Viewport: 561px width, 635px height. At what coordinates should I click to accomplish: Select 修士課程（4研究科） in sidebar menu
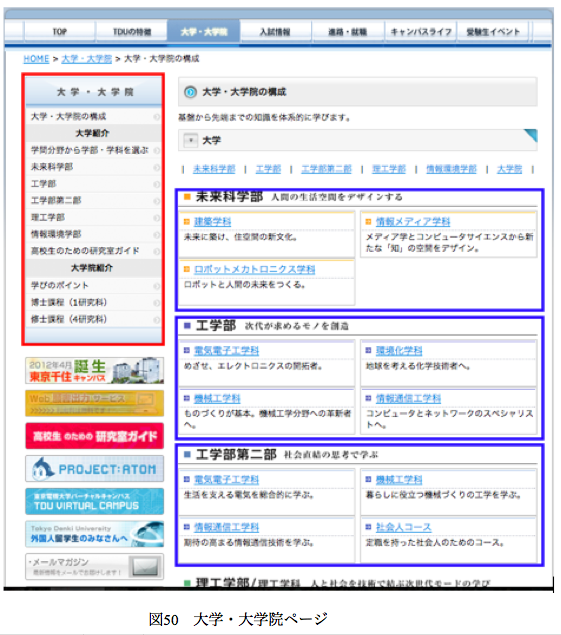[x=94, y=319]
